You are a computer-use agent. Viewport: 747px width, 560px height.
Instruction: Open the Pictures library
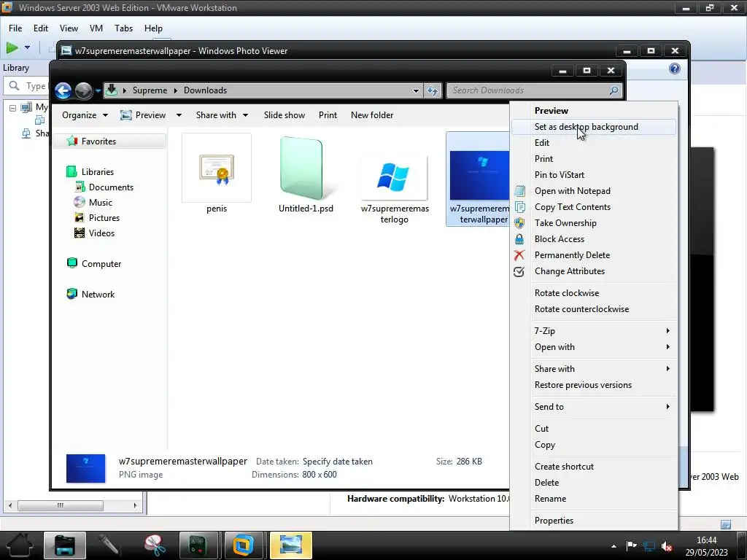(97, 217)
